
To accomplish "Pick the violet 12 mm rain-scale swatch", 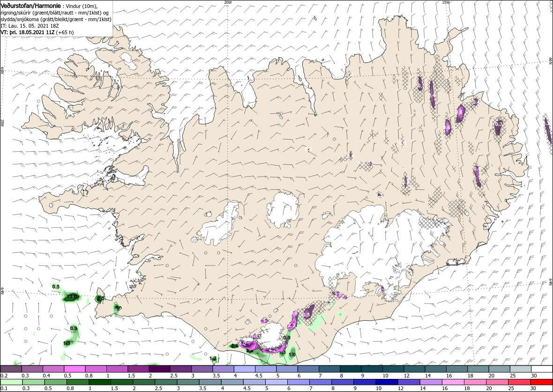I will [x=409, y=382].
